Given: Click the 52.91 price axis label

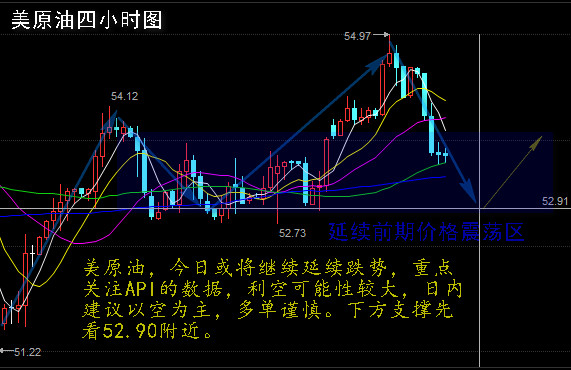Looking at the screenshot, I should tap(555, 201).
